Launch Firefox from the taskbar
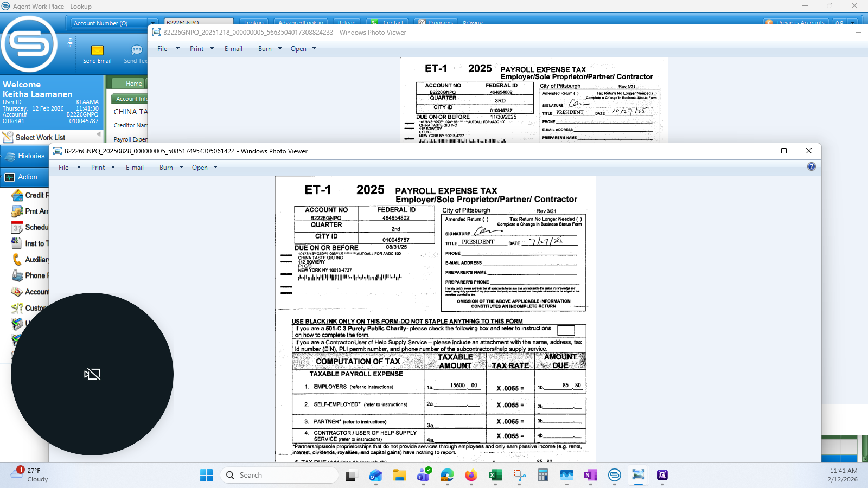The image size is (868, 488). [471, 476]
